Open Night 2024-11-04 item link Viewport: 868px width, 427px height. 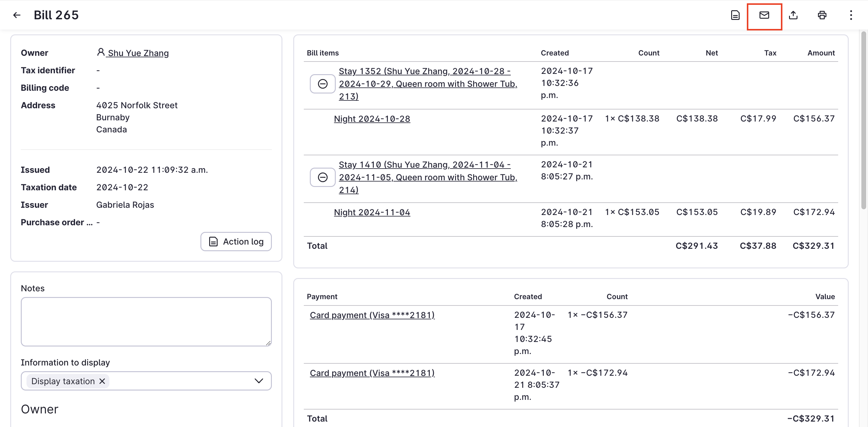point(372,212)
